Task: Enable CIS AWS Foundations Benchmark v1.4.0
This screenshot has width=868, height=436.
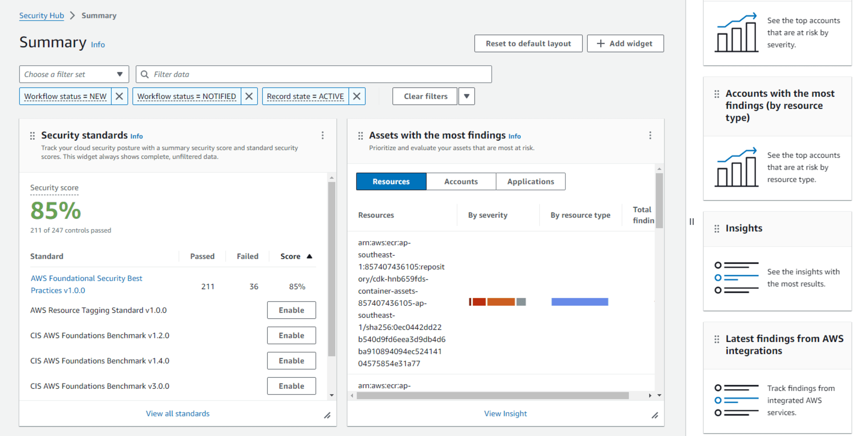Action: click(292, 361)
